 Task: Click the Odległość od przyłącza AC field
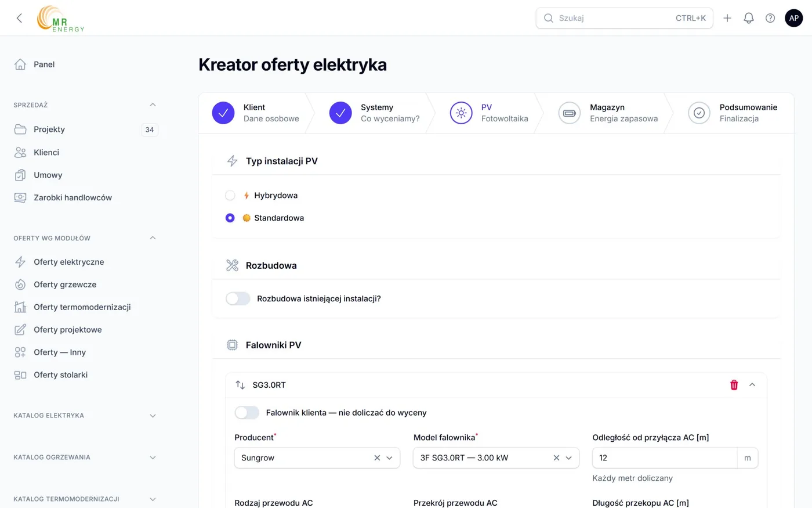(x=665, y=458)
